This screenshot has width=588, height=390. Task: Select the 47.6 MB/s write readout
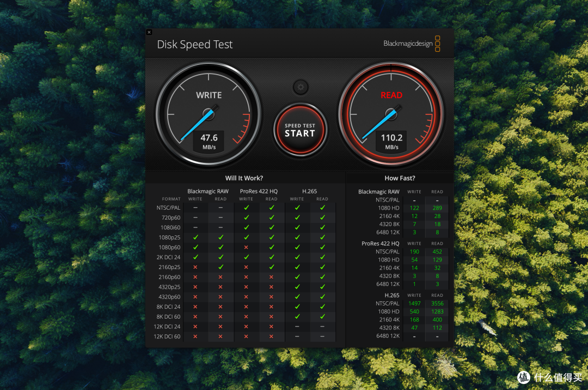pyautogui.click(x=209, y=142)
